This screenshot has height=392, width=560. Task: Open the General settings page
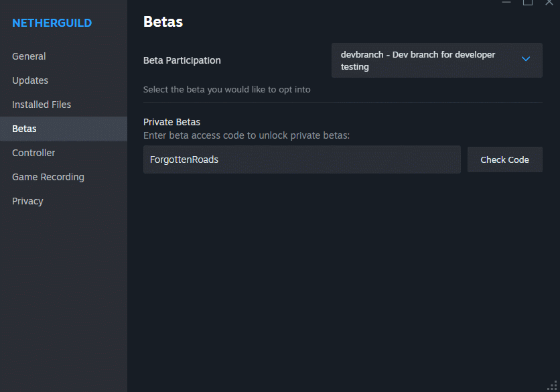[29, 56]
